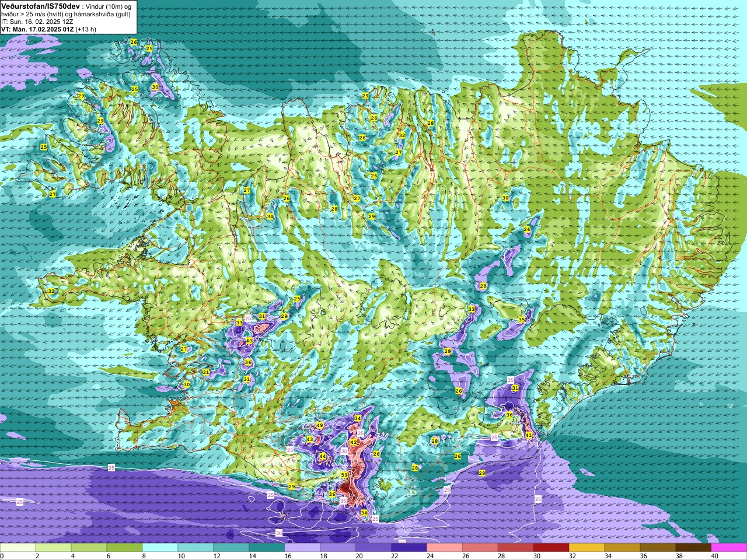
Task: Click the yellow '59' peak gust label
Action: click(344, 475)
